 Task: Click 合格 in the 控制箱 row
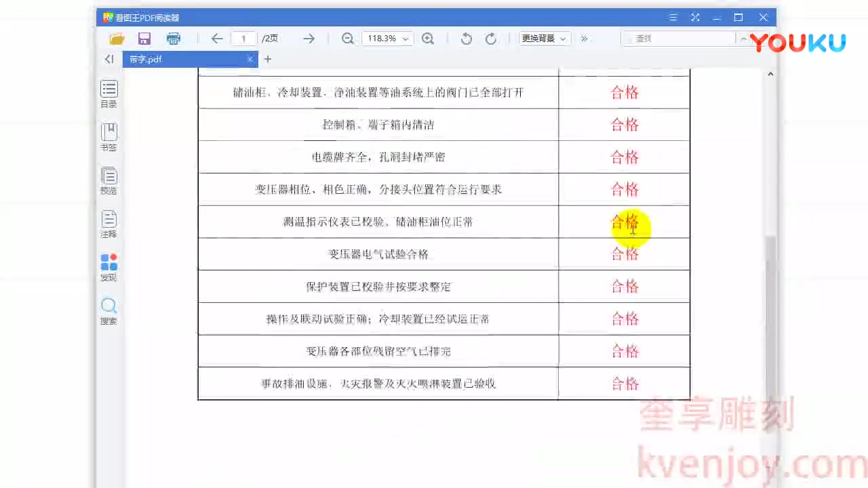(625, 125)
